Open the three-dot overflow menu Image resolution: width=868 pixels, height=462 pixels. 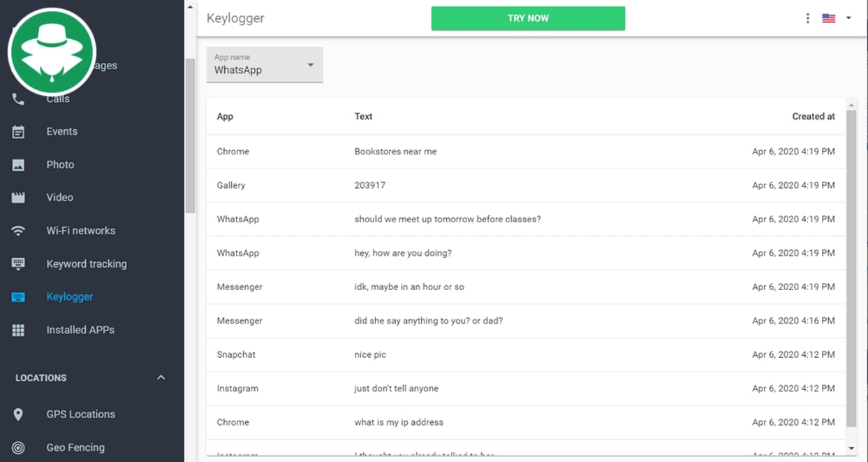point(807,17)
